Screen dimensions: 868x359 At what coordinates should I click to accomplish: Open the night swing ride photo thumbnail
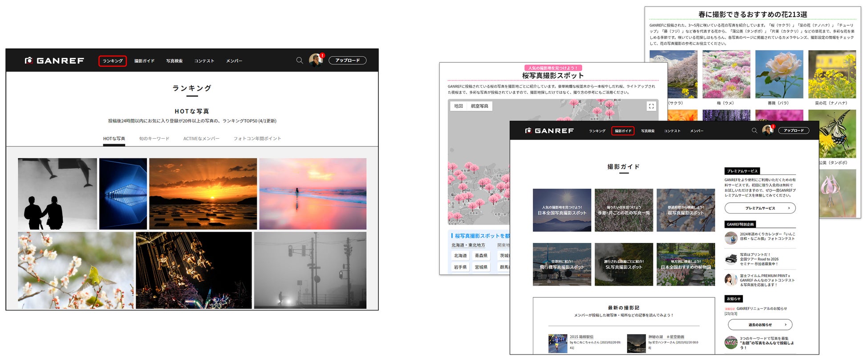[x=194, y=270]
